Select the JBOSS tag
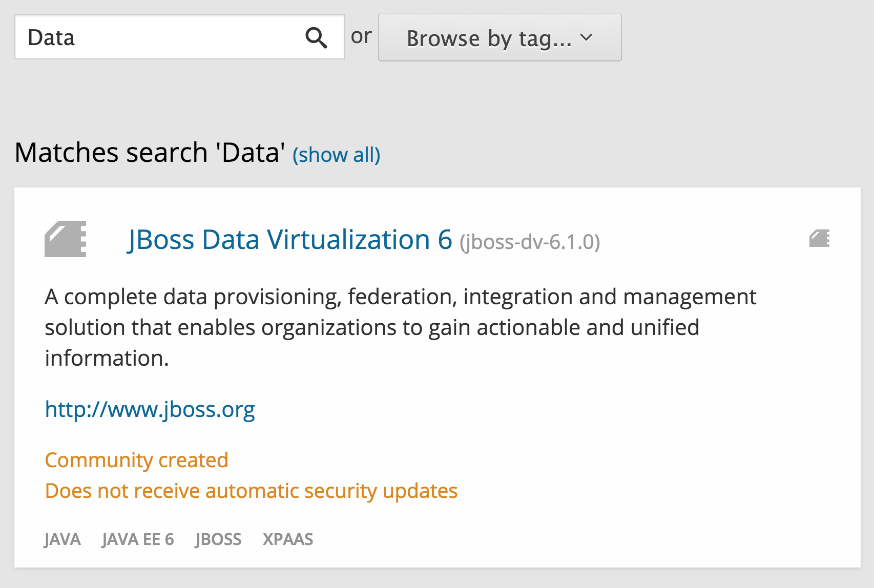874x588 pixels. click(x=218, y=539)
